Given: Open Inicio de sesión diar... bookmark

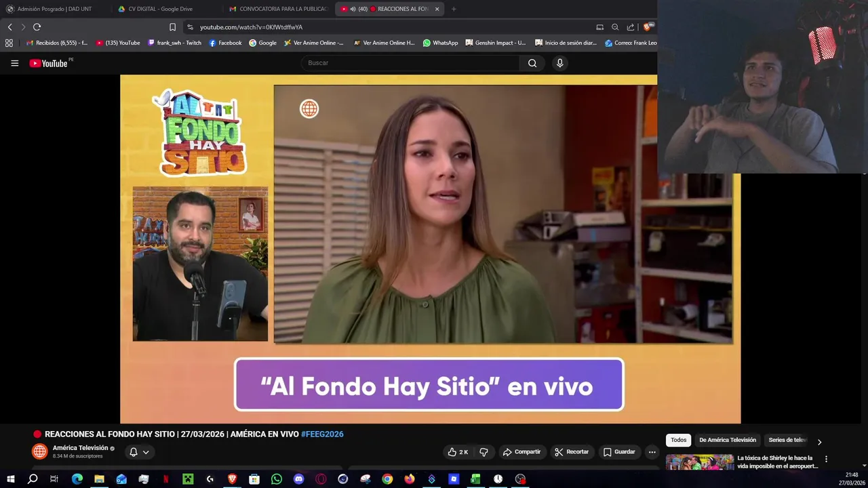Looking at the screenshot, I should coord(566,43).
